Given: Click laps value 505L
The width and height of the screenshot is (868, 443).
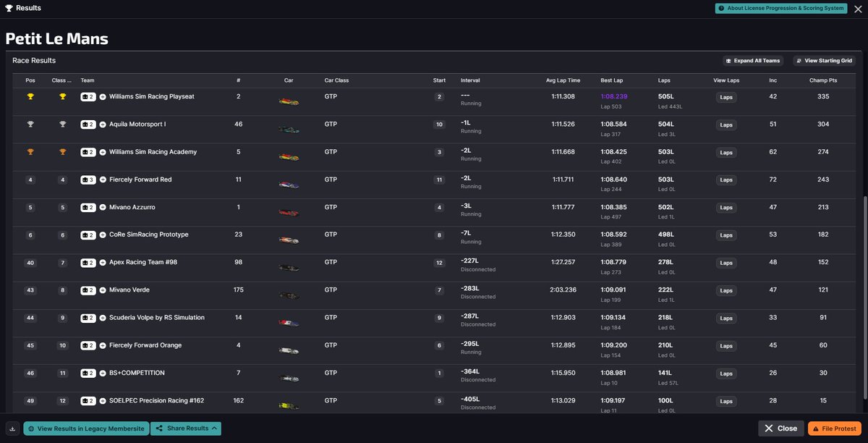Looking at the screenshot, I should click(x=666, y=97).
